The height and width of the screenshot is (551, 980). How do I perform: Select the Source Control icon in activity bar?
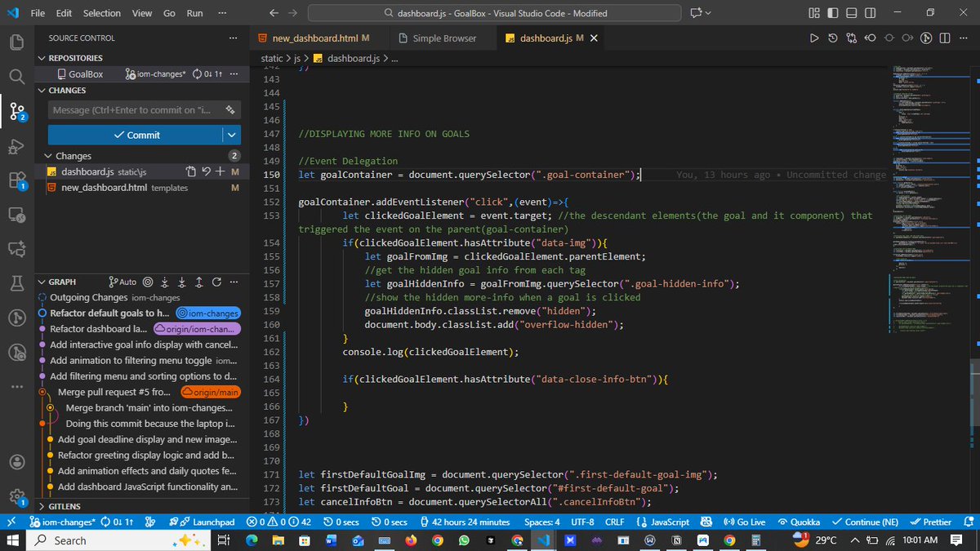(x=16, y=111)
